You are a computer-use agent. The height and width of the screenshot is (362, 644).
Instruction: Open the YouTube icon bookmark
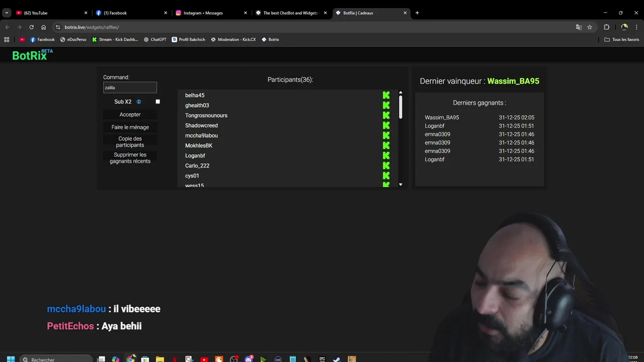click(x=22, y=39)
